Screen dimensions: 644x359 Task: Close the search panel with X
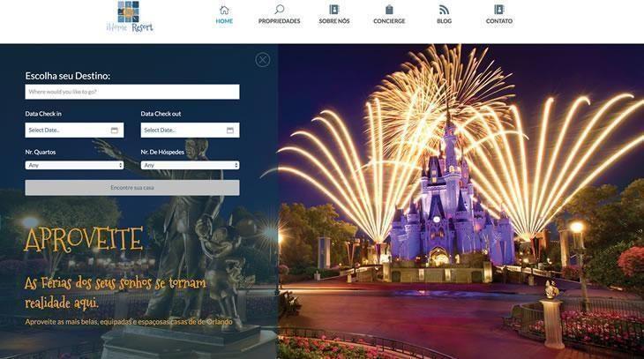click(262, 59)
